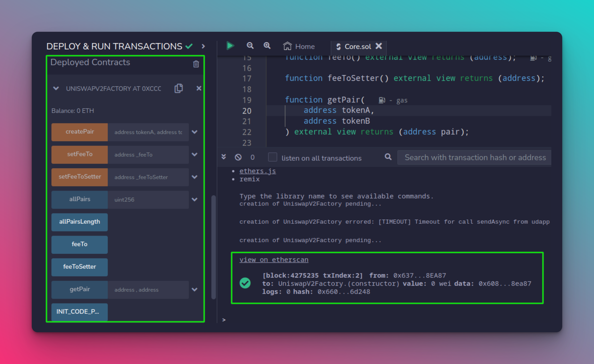Collapse the UNISWAPV2FACTORY contract instance
Image resolution: width=594 pixels, height=364 pixels.
(x=56, y=89)
